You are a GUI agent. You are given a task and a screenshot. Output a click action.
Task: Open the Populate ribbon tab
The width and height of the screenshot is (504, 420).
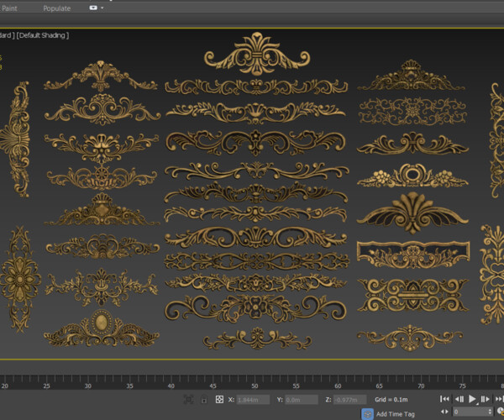coord(56,8)
